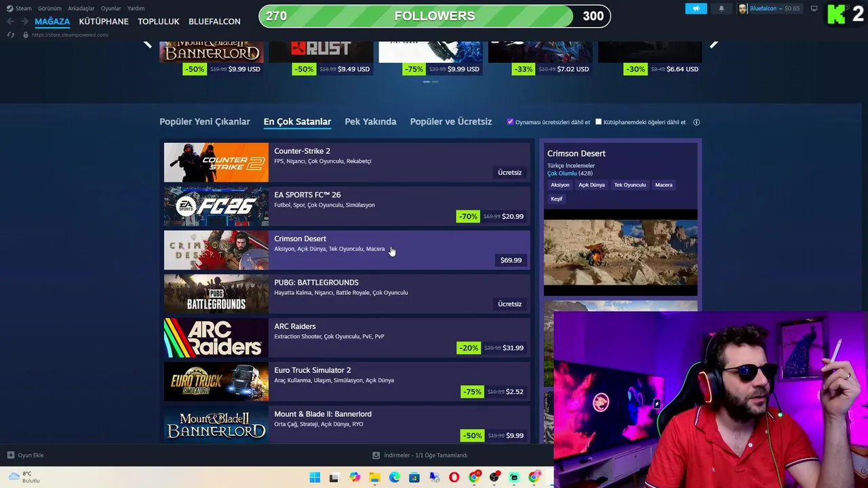The height and width of the screenshot is (488, 868).
Task: Click the Rust carousel card at -50%
Action: [320, 59]
